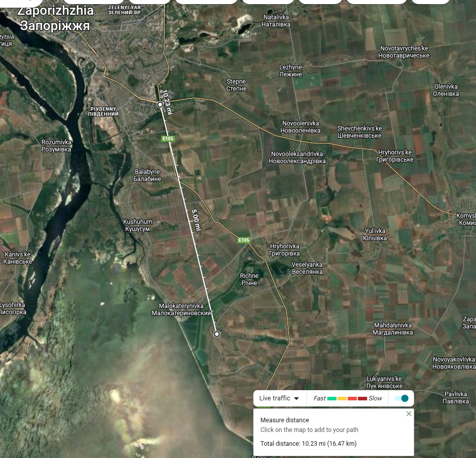The height and width of the screenshot is (458, 476).
Task: Click the Lysohirka village label
Action: pyautogui.click(x=13, y=309)
